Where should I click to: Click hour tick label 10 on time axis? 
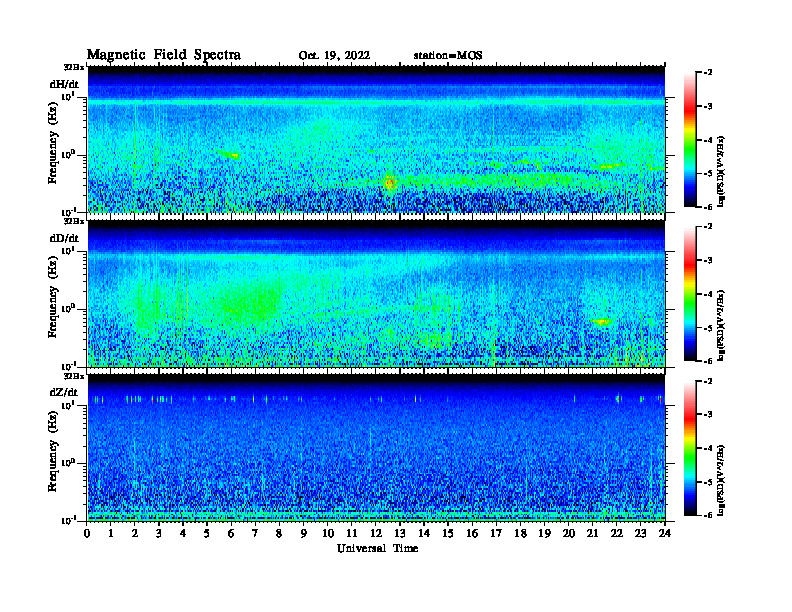click(x=328, y=533)
